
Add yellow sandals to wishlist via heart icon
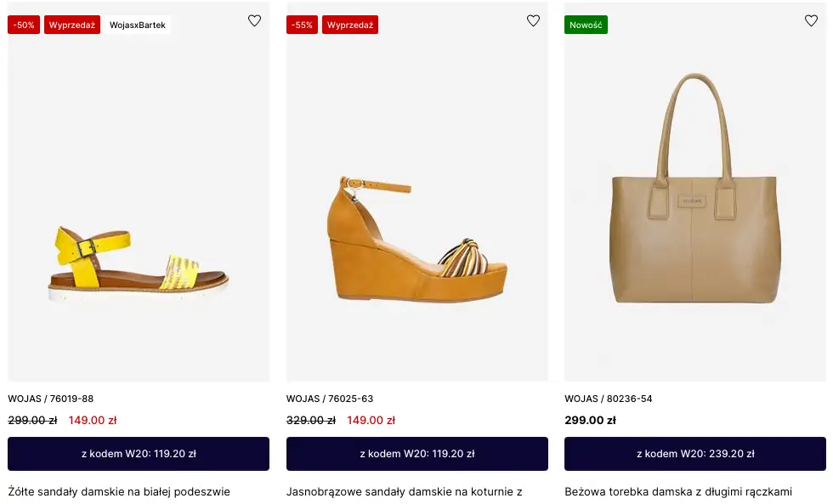[254, 21]
